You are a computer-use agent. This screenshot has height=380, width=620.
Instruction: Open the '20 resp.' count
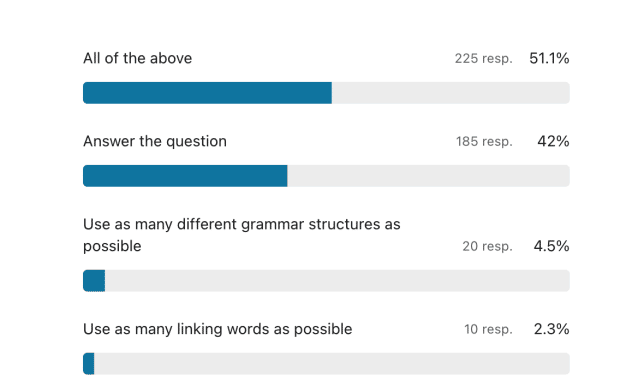click(x=487, y=246)
